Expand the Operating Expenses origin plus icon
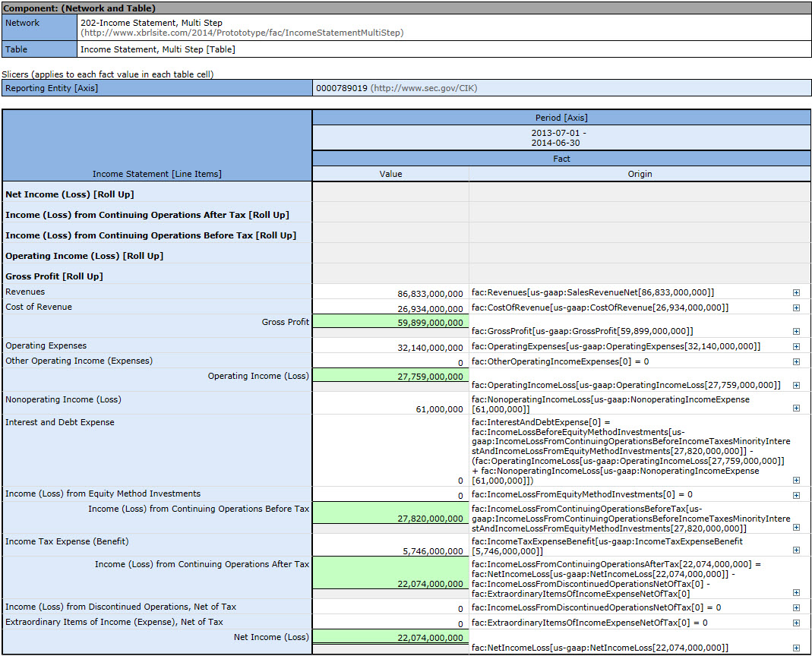This screenshot has height=656, width=812. coord(796,346)
